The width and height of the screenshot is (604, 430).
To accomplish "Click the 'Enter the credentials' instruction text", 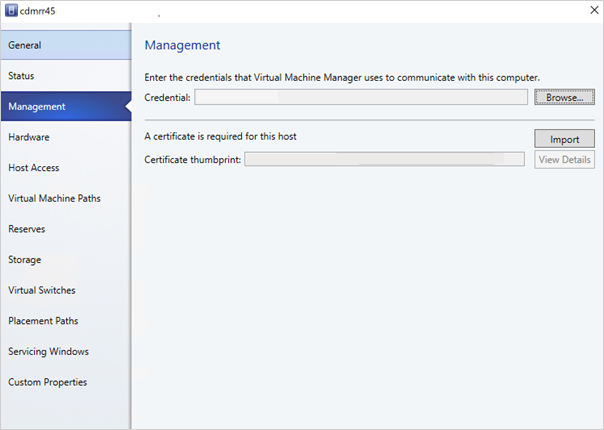I will point(342,77).
